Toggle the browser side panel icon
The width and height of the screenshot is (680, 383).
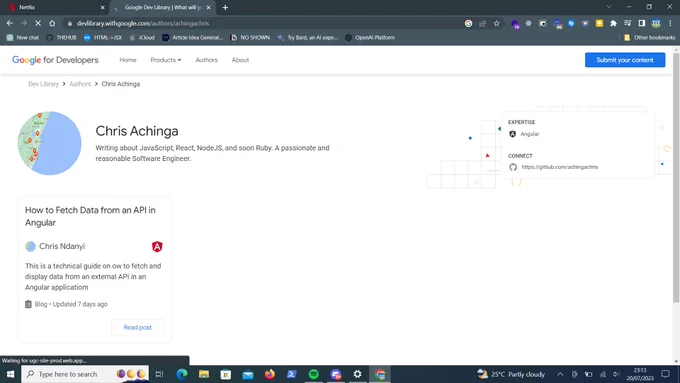(x=642, y=23)
